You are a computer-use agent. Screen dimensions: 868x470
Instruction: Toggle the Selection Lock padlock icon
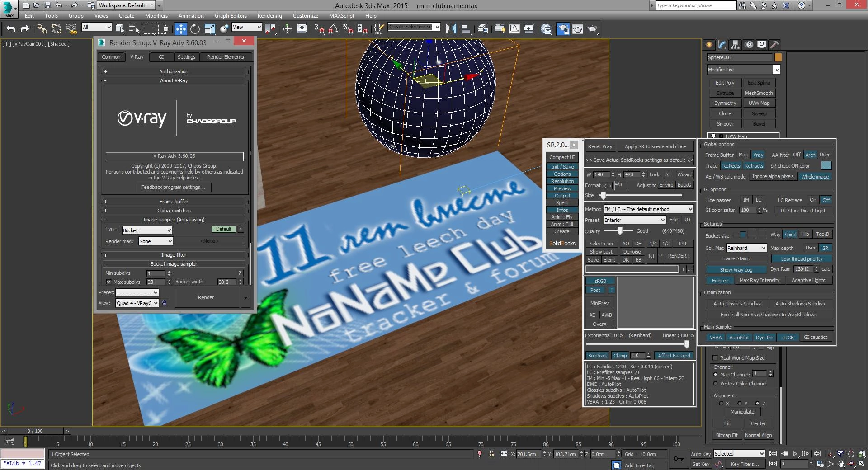click(x=491, y=454)
